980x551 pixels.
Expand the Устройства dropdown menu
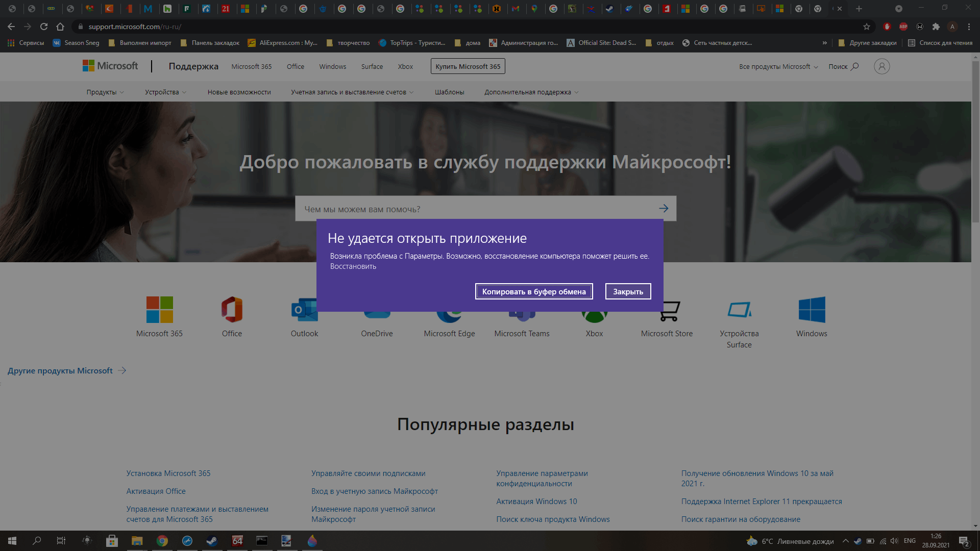point(165,92)
